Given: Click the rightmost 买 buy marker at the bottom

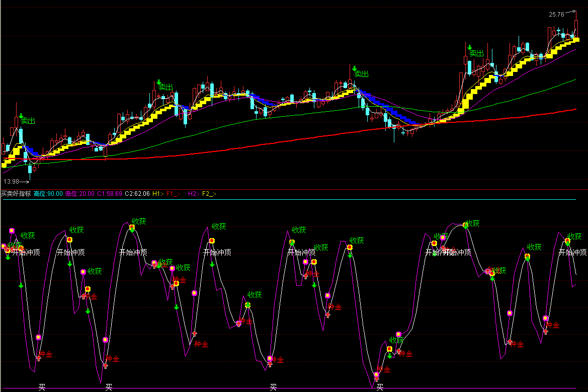Looking at the screenshot, I should click(x=380, y=387).
